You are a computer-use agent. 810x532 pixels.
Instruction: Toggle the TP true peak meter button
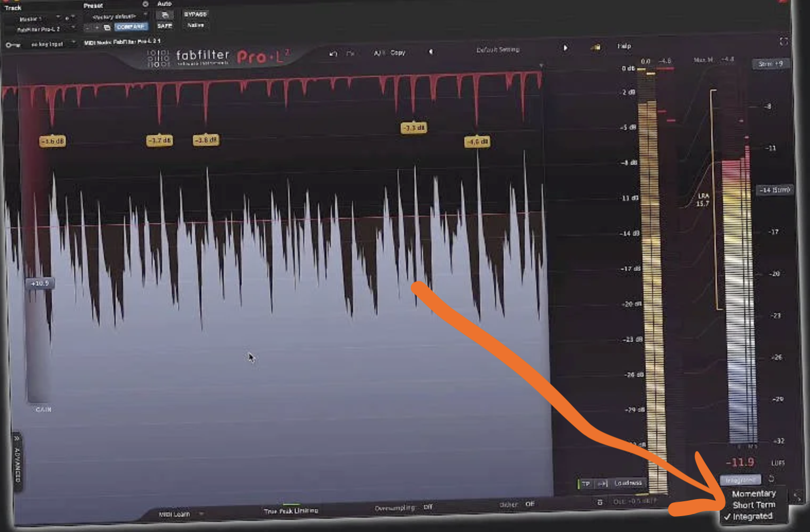585,484
